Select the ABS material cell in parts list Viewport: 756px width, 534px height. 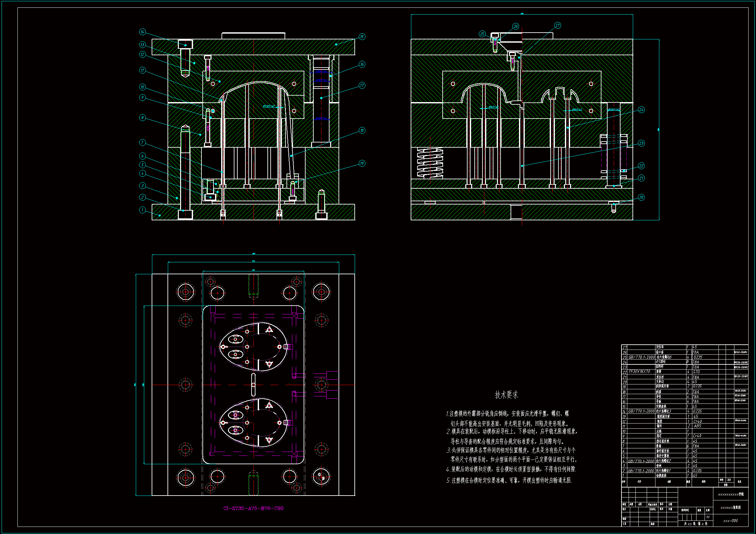(697, 426)
